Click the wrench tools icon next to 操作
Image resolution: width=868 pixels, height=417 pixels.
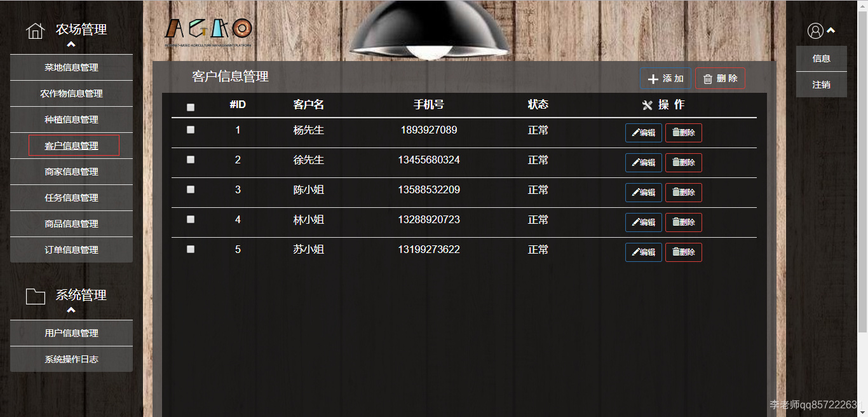click(x=648, y=106)
